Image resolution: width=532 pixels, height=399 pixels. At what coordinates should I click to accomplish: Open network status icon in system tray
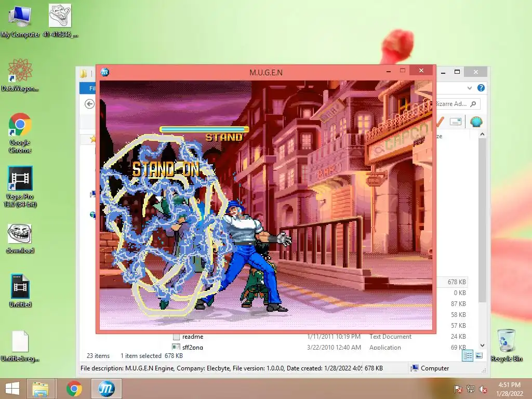471,389
